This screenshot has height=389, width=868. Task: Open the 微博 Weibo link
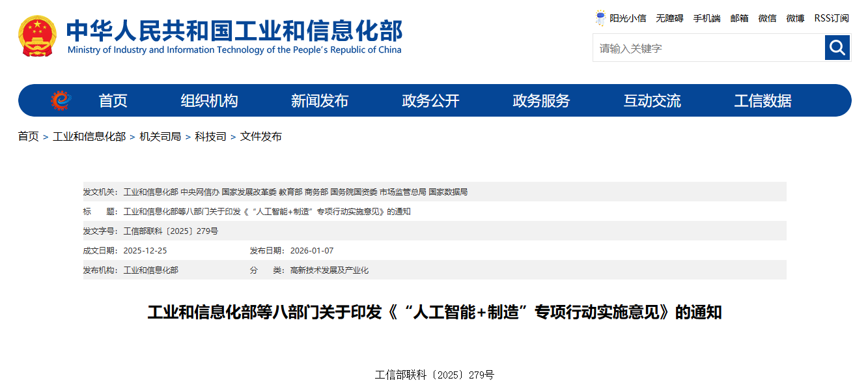(x=795, y=18)
